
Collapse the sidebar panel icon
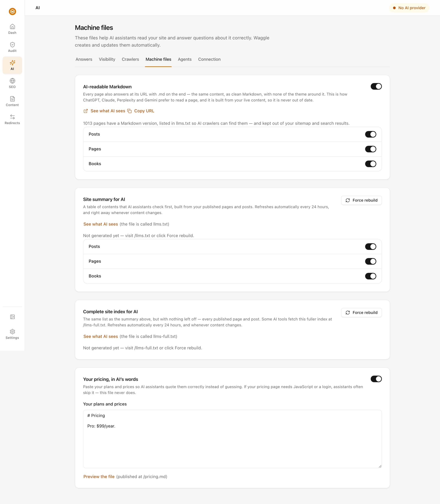12,317
